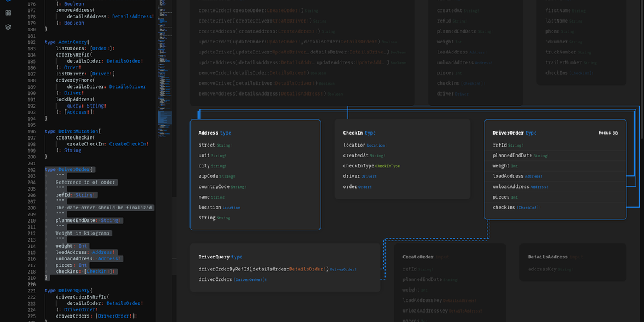
Task: Click driverOrderByRefId in the DriverQuery node
Action: pos(225,269)
